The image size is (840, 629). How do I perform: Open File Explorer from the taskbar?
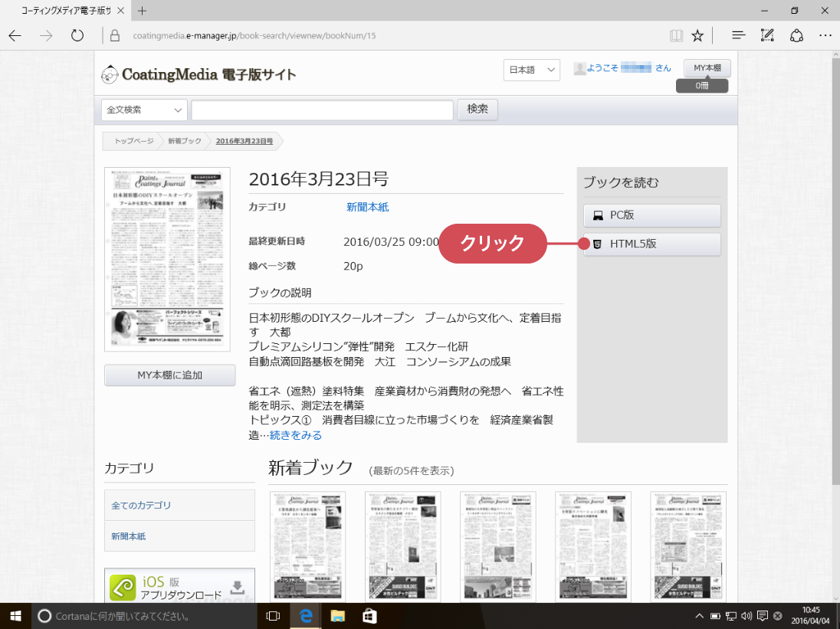click(337, 615)
